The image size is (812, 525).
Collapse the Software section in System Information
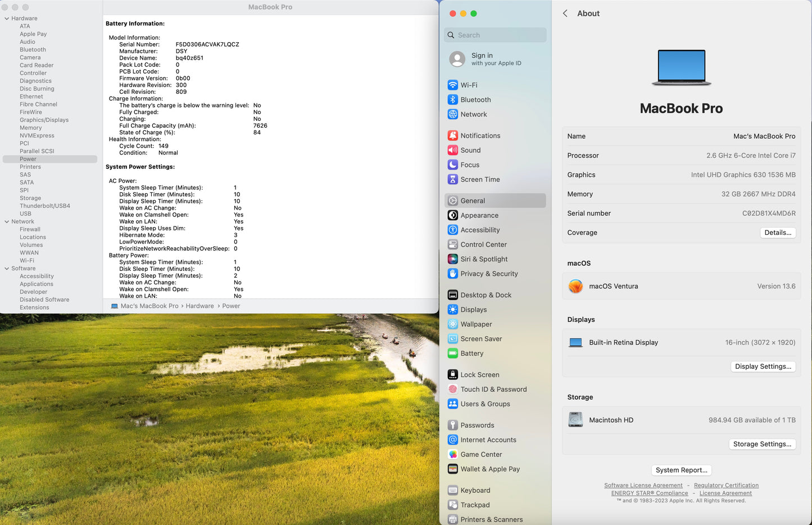click(x=7, y=269)
